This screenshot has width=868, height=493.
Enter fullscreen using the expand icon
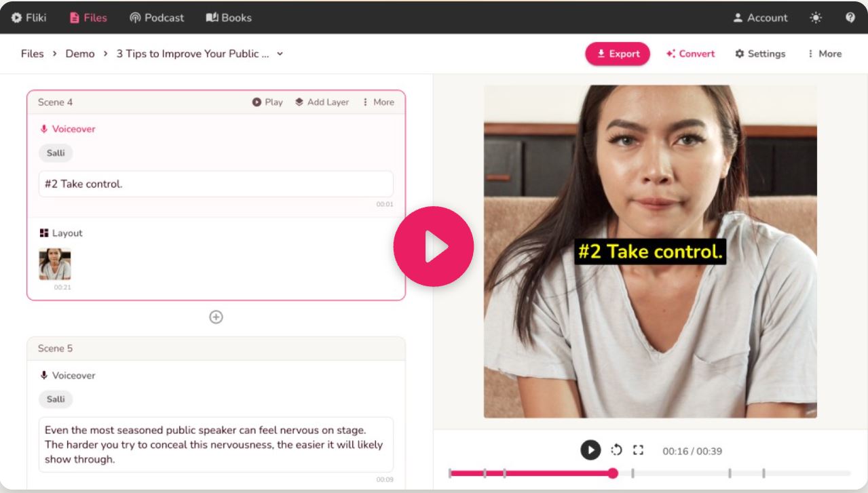[638, 449]
